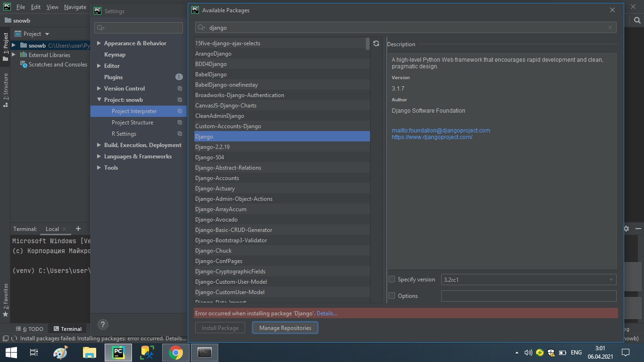
Task: Expand the Tools settings section
Action: pyautogui.click(x=99, y=168)
